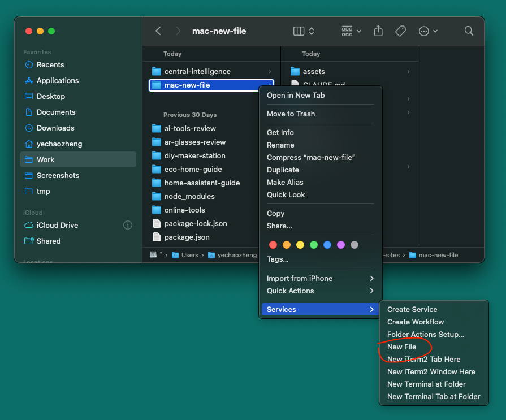Open the view style up-down chevron
The width and height of the screenshot is (506, 420).
tap(312, 31)
